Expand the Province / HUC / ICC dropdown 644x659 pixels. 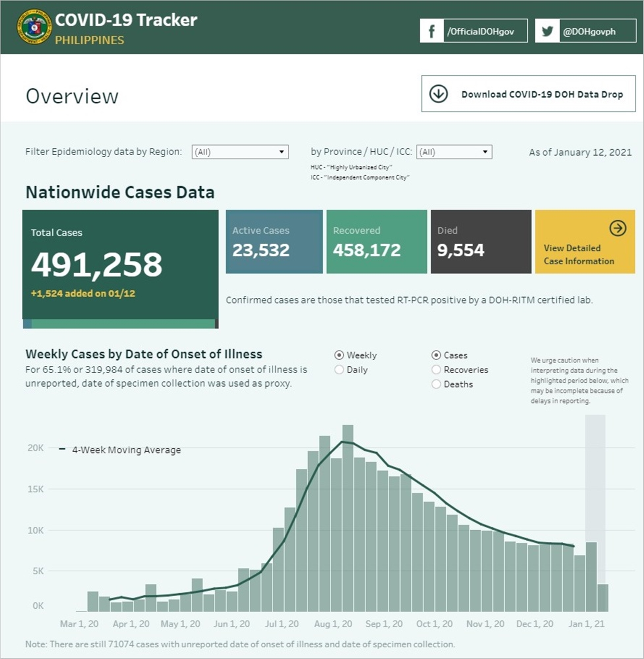(x=454, y=152)
